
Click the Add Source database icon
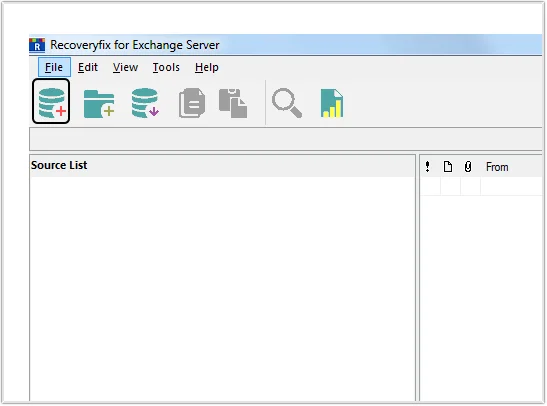tap(51, 102)
